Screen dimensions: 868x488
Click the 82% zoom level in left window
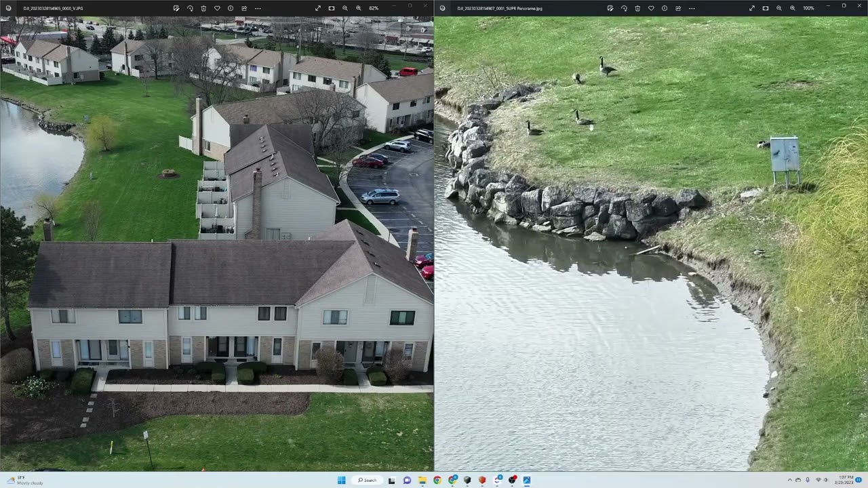coord(374,8)
